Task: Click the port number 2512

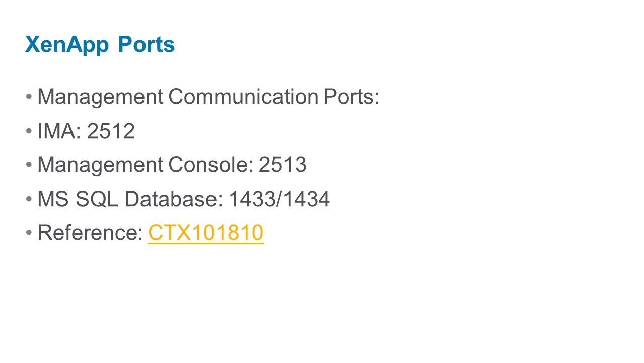Action: (111, 131)
